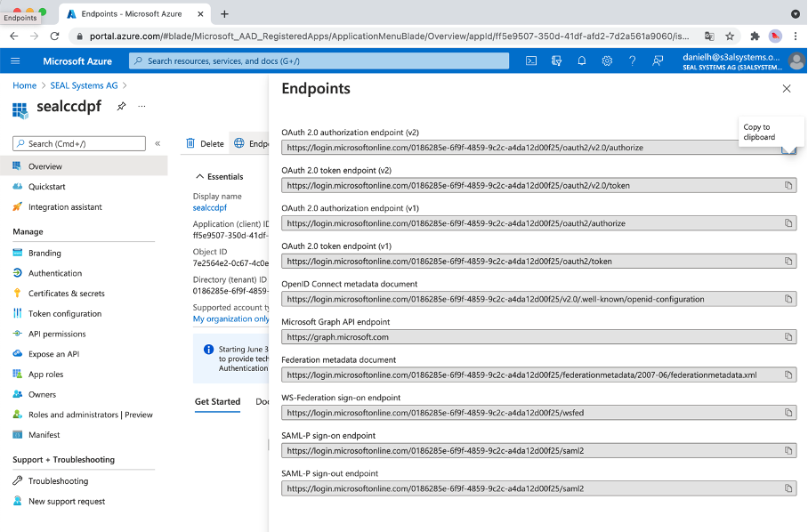Copy the SAML-P sign-on endpoint

[788, 452]
